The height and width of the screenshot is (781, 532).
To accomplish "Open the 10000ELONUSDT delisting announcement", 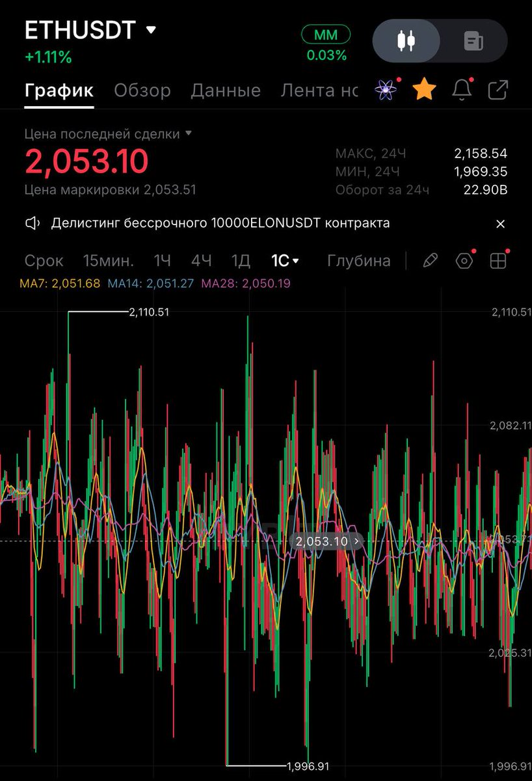I will pos(220,223).
